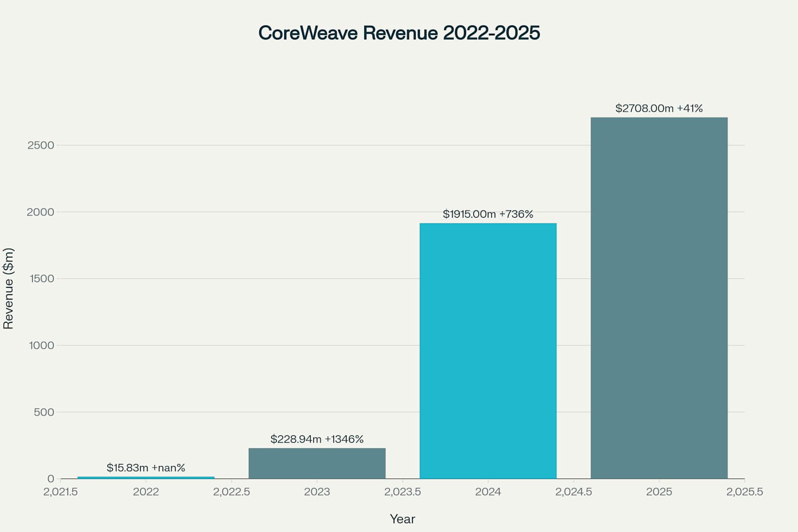
Task: Click the y-axis tick label 0
Action: 51,479
